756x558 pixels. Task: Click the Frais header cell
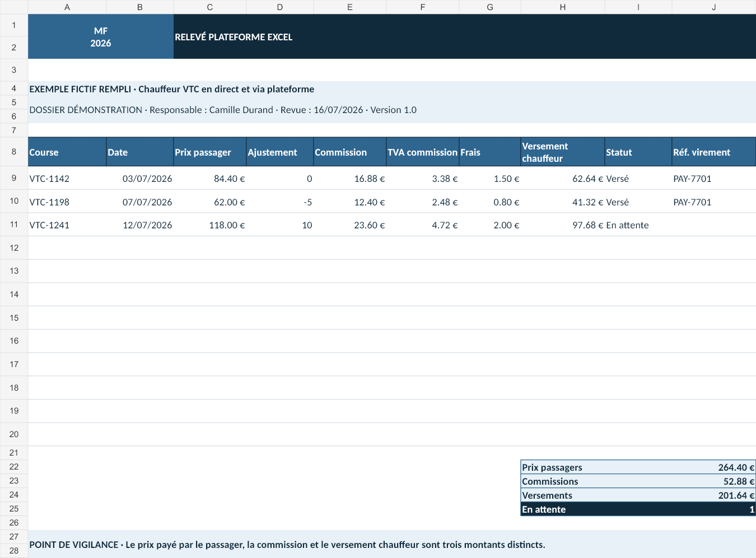(490, 152)
